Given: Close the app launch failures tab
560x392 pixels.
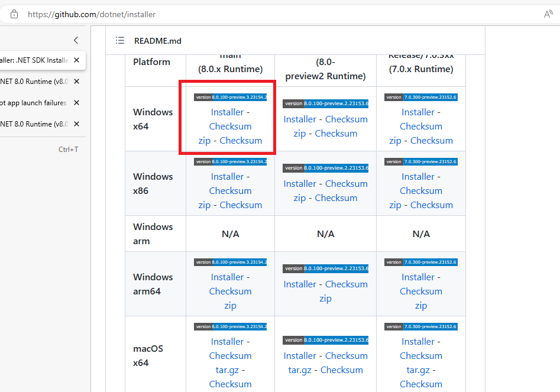Looking at the screenshot, I should [76, 102].
